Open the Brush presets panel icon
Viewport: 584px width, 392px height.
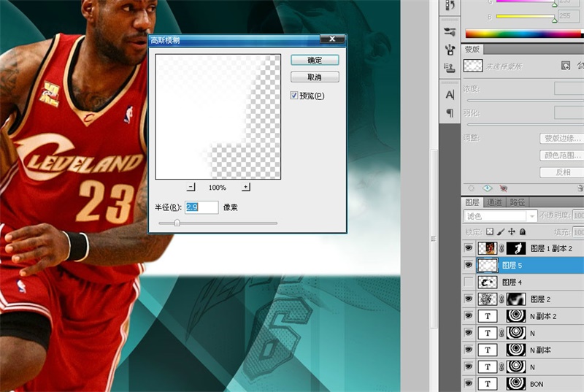[x=450, y=32]
